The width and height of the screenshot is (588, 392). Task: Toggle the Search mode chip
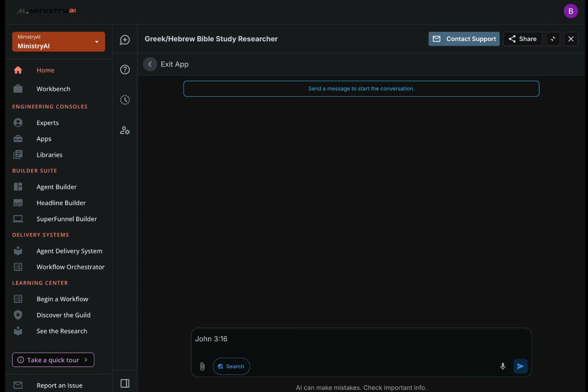[231, 366]
